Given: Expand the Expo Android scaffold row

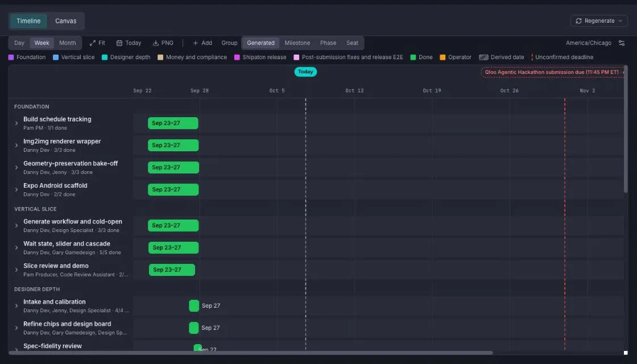Looking at the screenshot, I should 16,189.
